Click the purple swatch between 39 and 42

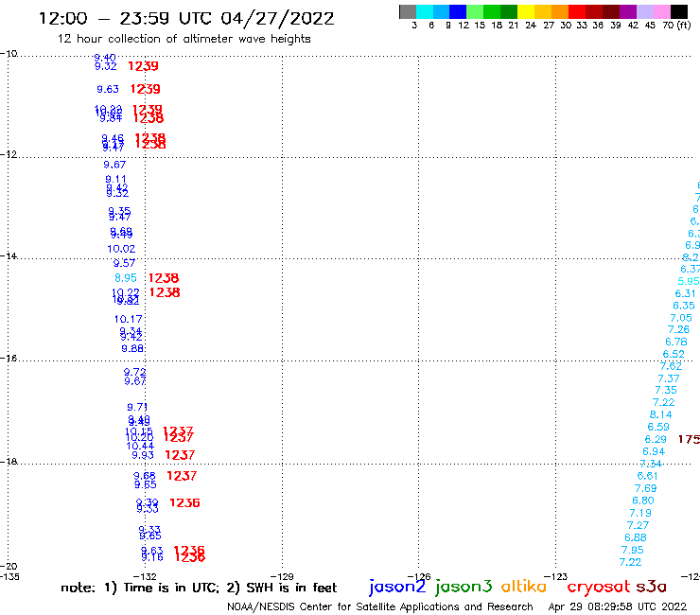(x=628, y=11)
